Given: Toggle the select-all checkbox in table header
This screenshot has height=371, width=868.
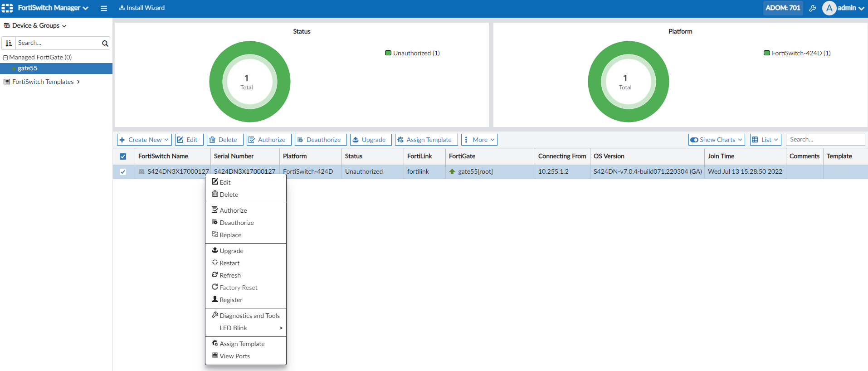Looking at the screenshot, I should 123,156.
